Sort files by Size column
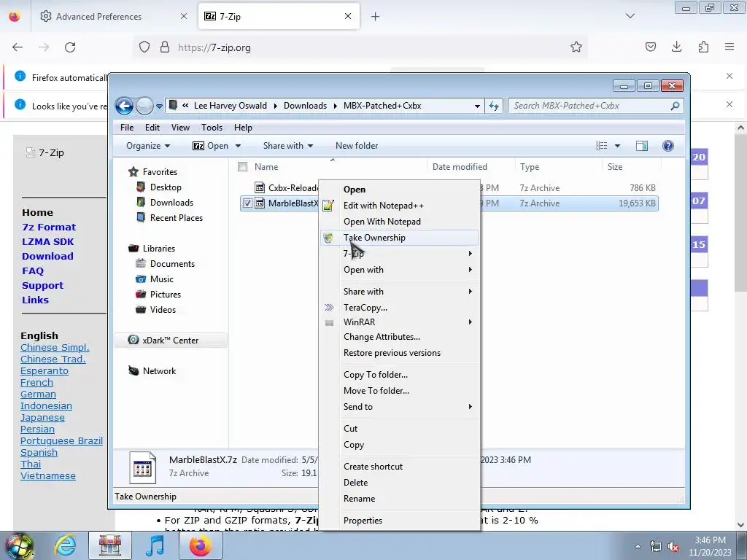The height and width of the screenshot is (560, 747). [x=614, y=167]
